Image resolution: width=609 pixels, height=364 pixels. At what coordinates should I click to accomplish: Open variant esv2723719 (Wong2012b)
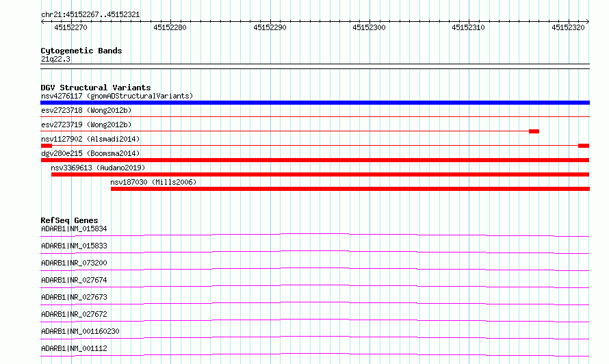coord(86,125)
